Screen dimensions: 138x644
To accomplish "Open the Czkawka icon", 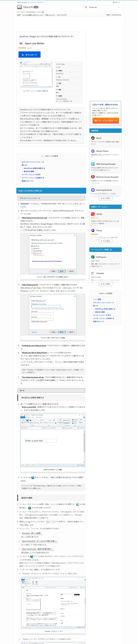I will (93, 273).
